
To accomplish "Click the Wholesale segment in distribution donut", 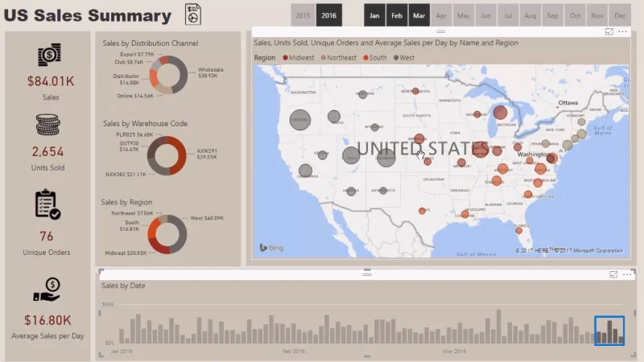I will click(182, 74).
